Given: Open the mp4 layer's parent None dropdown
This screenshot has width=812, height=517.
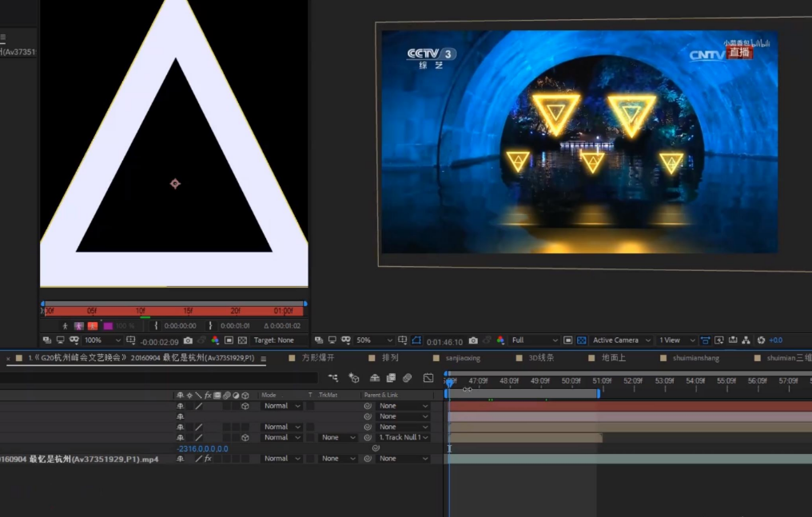Looking at the screenshot, I should point(404,459).
